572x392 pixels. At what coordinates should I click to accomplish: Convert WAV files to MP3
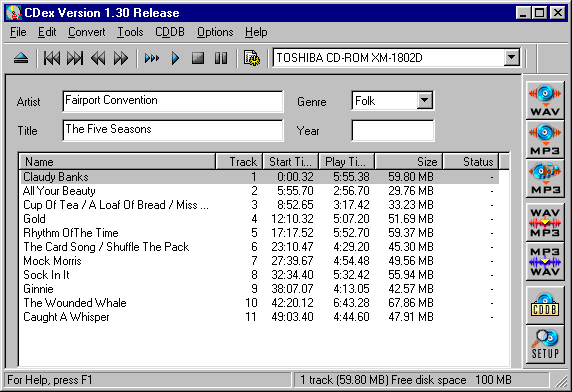tap(545, 222)
